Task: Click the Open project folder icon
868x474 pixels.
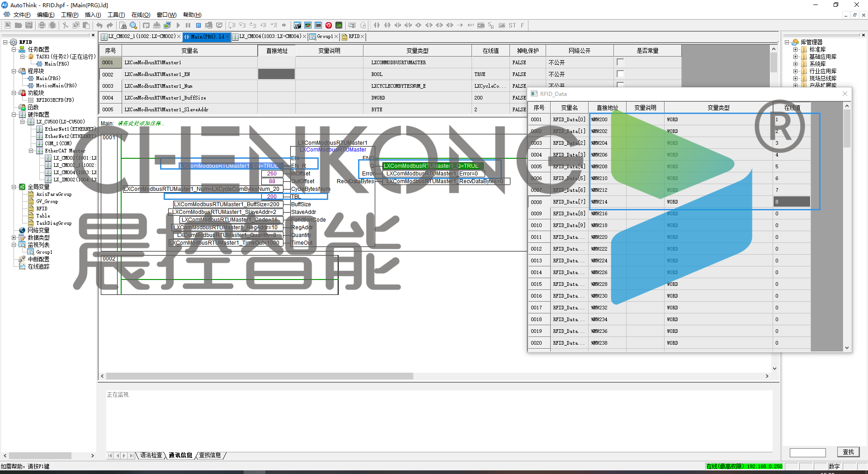Action: (x=18, y=25)
